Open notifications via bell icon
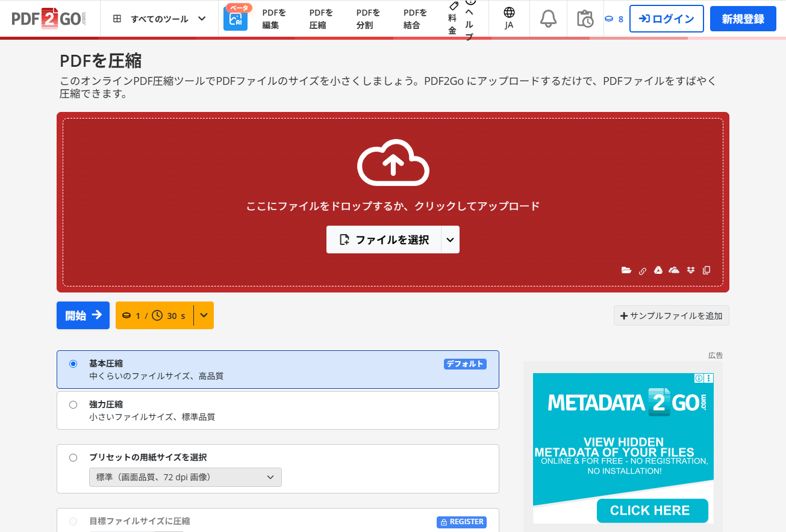Screen dimensions: 786x532 (547, 19)
